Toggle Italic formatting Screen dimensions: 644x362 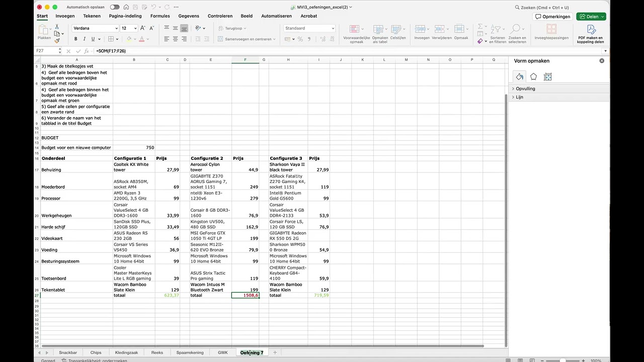click(85, 39)
